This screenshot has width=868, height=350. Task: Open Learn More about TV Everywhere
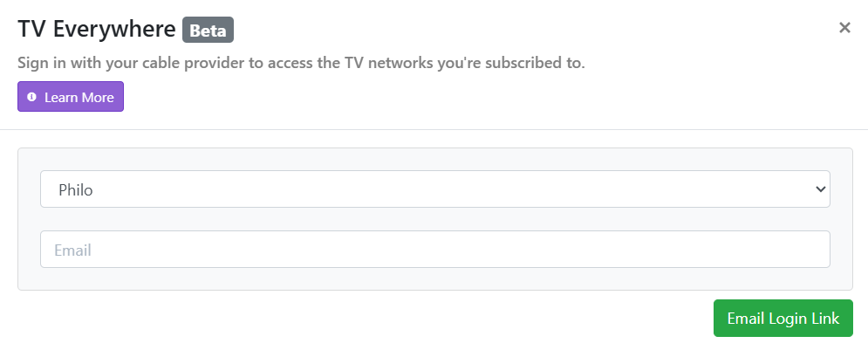click(x=71, y=97)
